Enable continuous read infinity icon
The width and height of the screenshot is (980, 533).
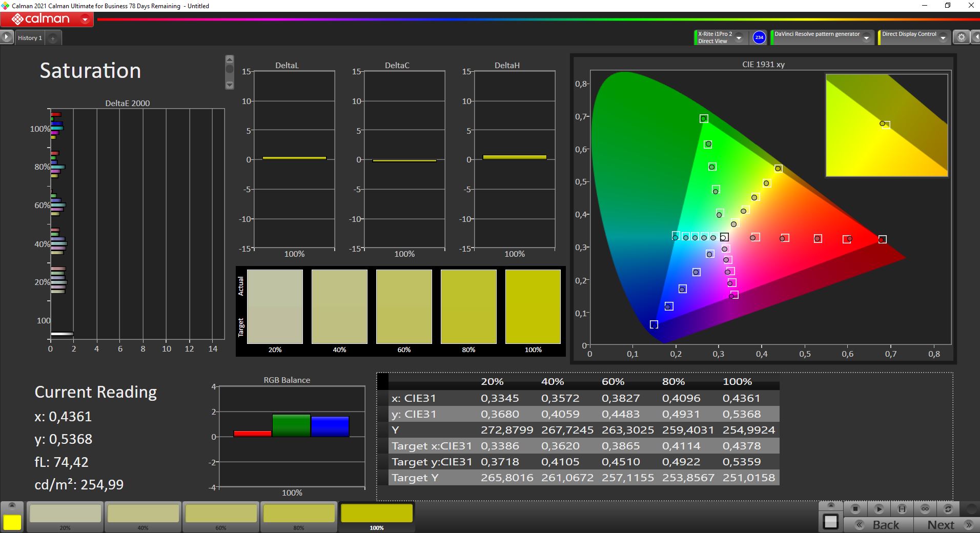925,509
